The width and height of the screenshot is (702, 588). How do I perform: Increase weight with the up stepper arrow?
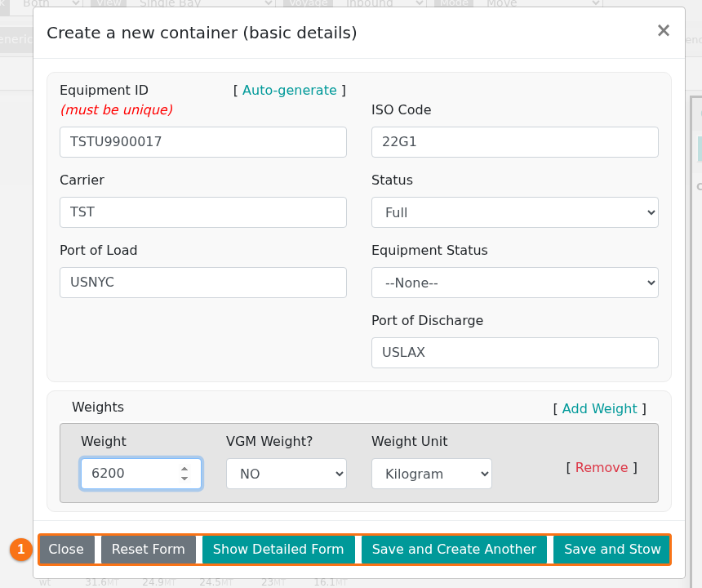[184, 469]
